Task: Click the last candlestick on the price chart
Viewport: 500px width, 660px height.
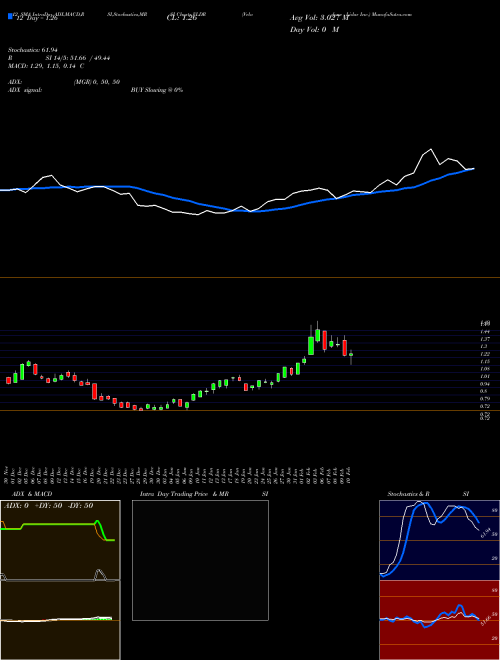Action: (351, 355)
